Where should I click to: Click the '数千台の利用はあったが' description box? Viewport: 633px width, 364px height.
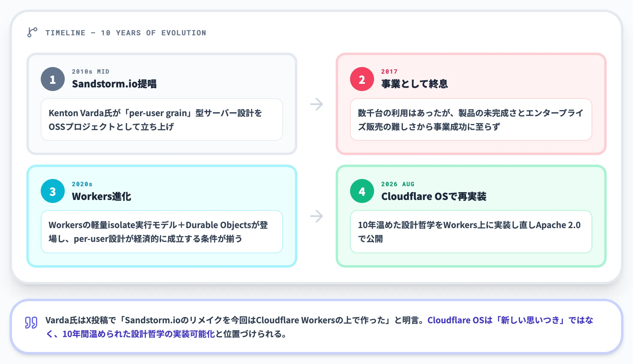471,119
